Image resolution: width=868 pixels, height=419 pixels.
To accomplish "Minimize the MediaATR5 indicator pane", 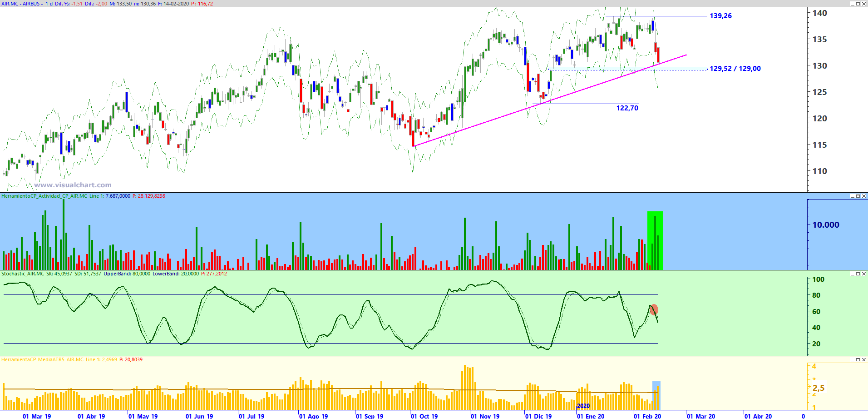I will (x=852, y=359).
